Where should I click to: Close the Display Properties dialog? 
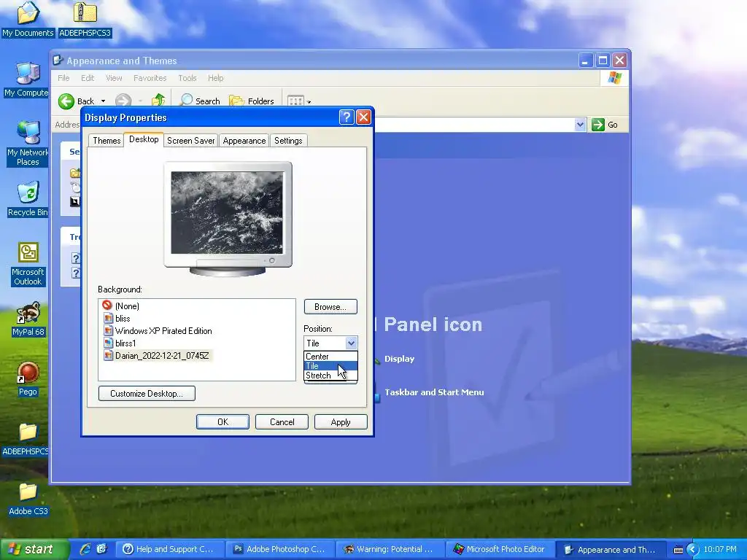[x=363, y=117]
